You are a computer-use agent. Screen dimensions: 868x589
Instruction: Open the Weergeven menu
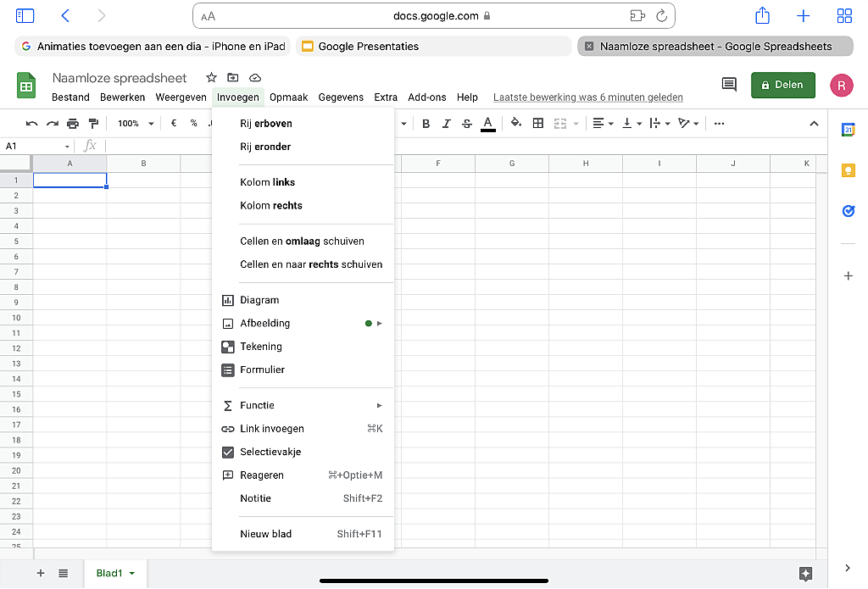tap(181, 97)
